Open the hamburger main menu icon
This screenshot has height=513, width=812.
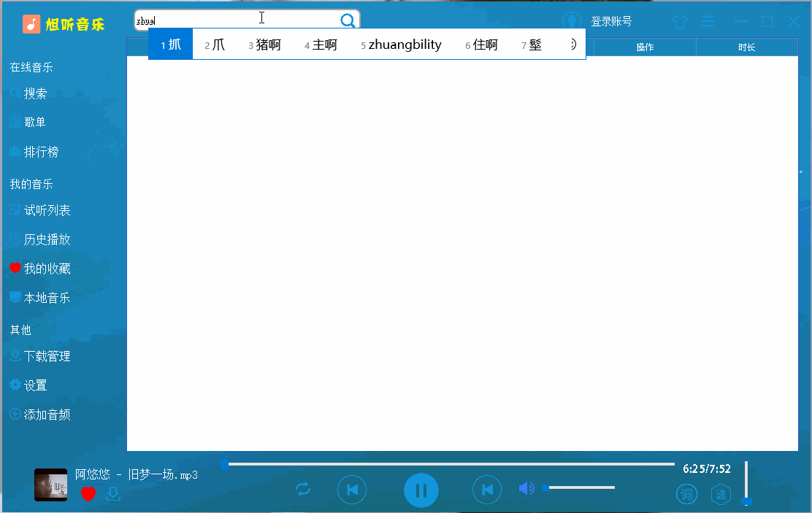point(708,21)
